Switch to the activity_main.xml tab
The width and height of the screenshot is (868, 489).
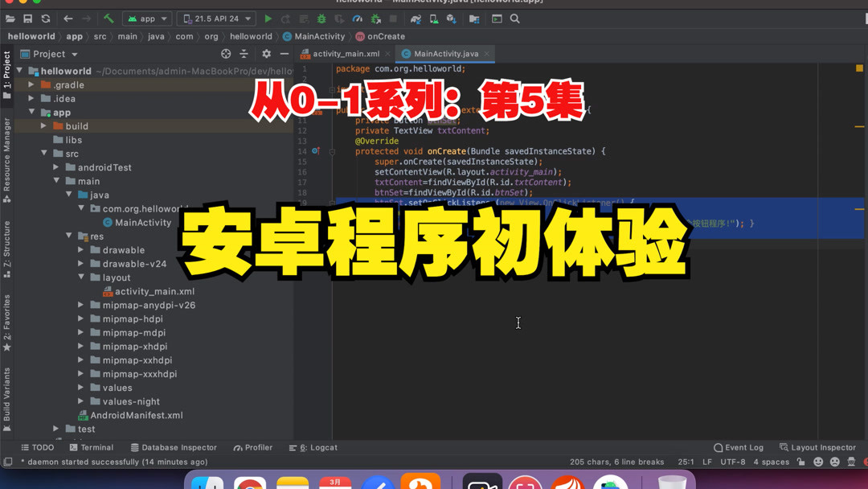pos(342,53)
